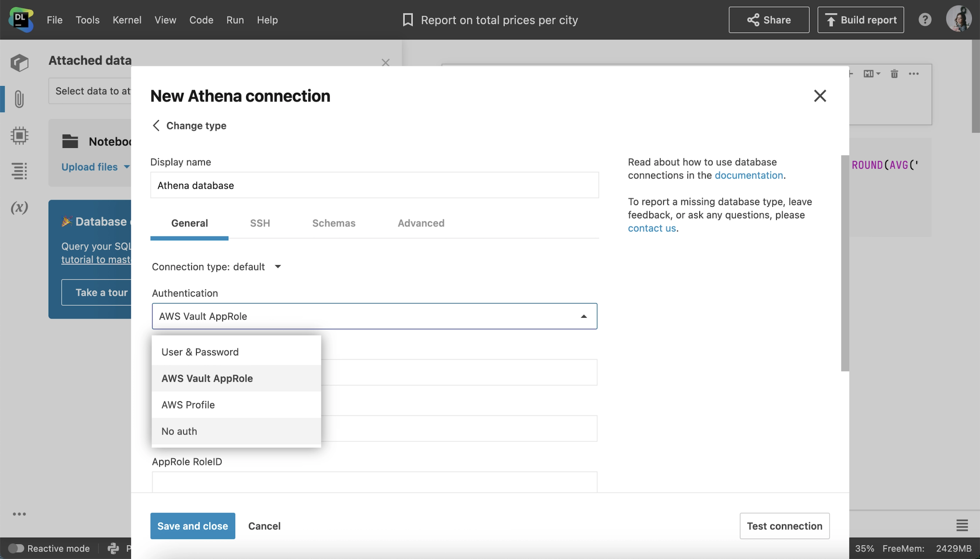Click the AppRole RoleID input field

[x=374, y=482]
